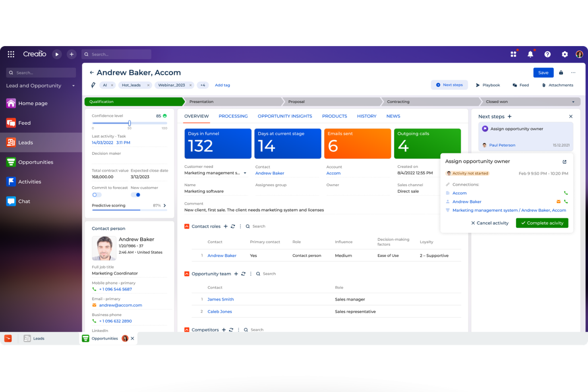Screen dimensions: 588x392
Task: Open James Smith contact link
Action: click(220, 299)
